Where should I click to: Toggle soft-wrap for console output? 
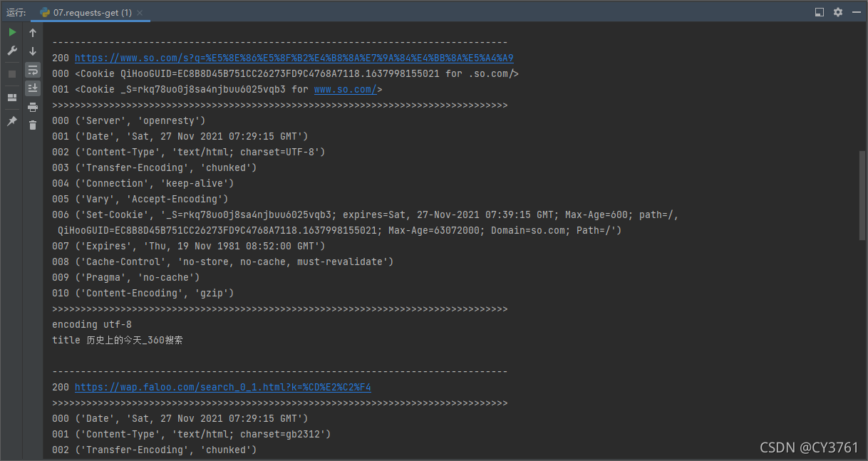click(x=33, y=70)
